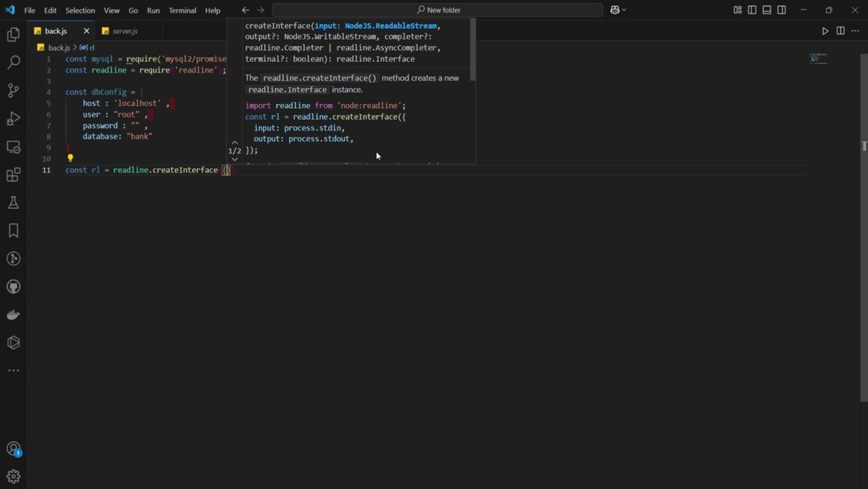868x489 pixels.
Task: Show previous signature overload arrow
Action: pyautogui.click(x=235, y=142)
